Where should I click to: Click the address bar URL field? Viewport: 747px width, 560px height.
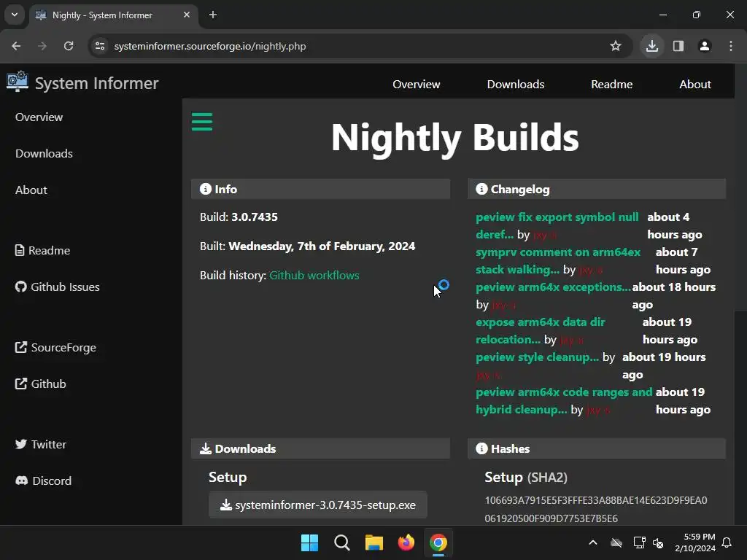[352, 46]
